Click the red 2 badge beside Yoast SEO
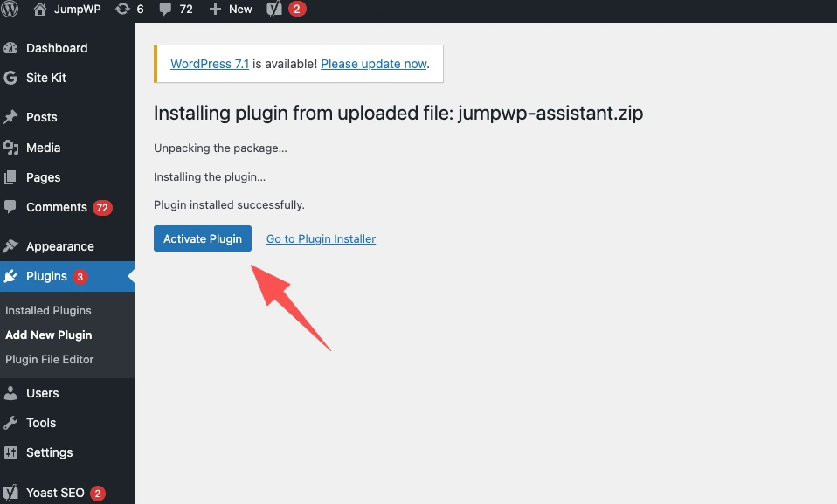The height and width of the screenshot is (504, 837). (x=98, y=494)
